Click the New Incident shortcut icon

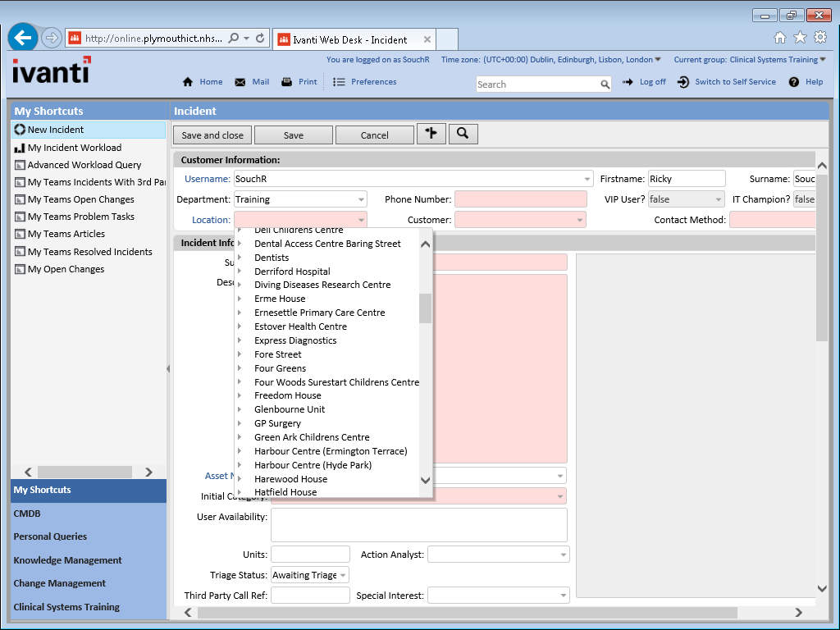coord(20,130)
